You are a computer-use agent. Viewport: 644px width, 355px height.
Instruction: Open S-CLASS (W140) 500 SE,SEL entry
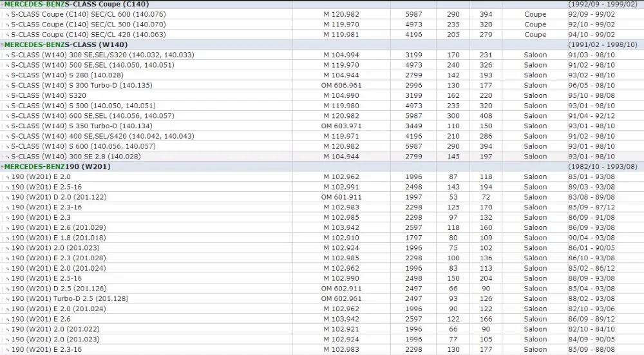92,65
